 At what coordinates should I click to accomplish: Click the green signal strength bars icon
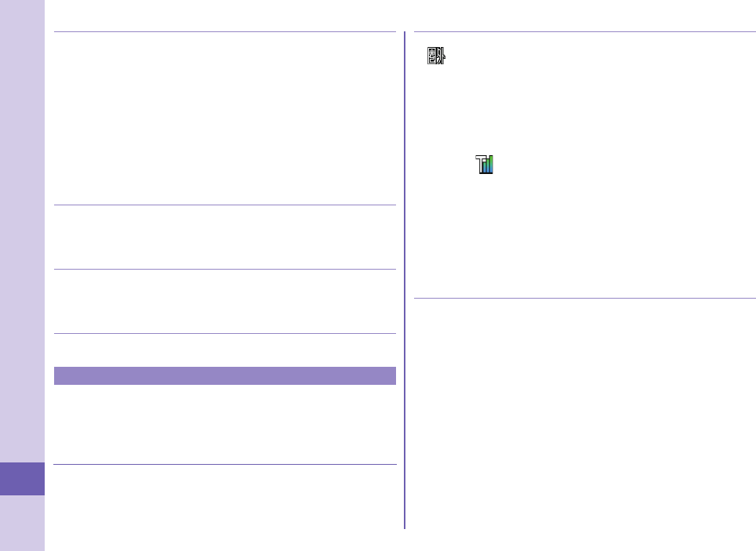(x=485, y=165)
